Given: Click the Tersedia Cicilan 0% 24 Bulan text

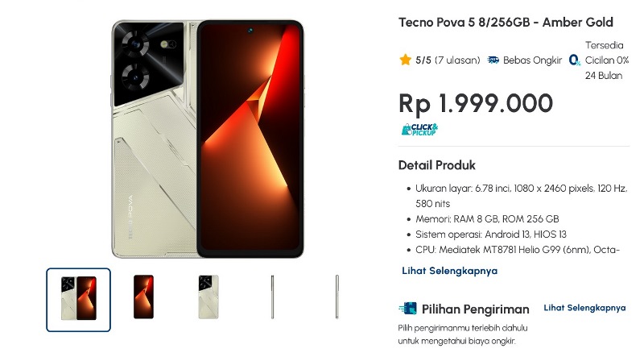Looking at the screenshot, I should tap(607, 60).
